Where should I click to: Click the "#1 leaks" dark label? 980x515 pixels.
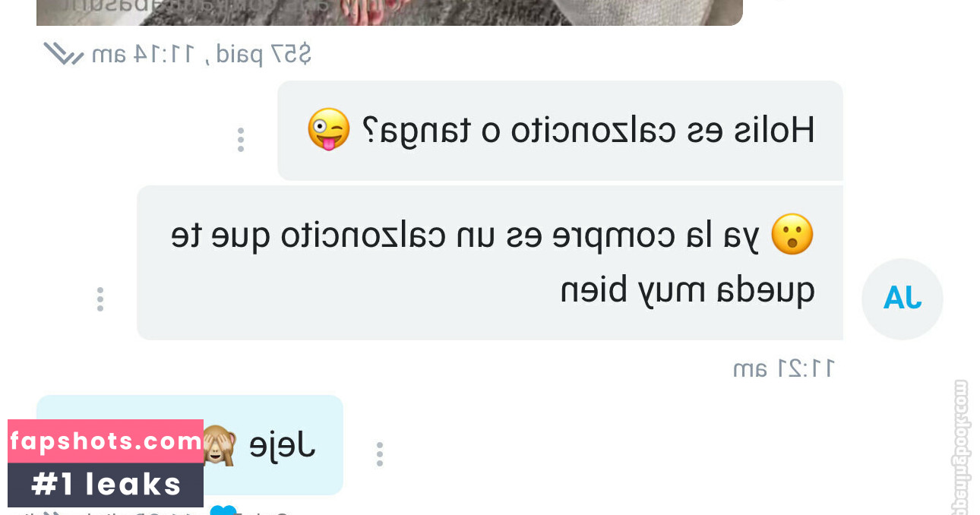[x=106, y=485]
